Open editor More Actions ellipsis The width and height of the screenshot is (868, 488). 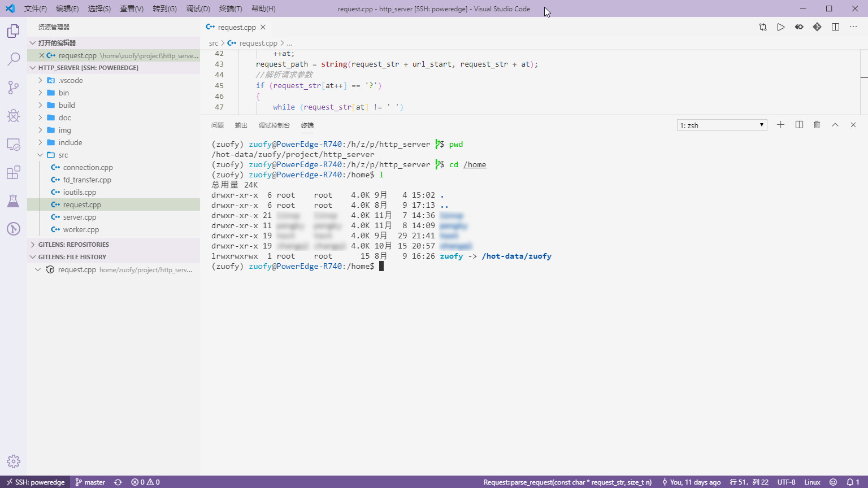pos(853,27)
